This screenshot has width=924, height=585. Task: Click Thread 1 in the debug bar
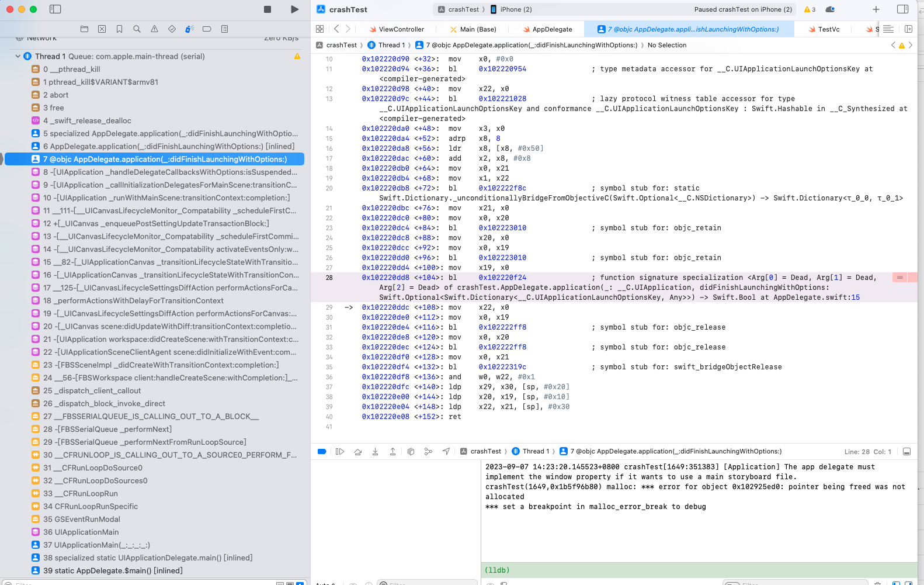click(530, 451)
